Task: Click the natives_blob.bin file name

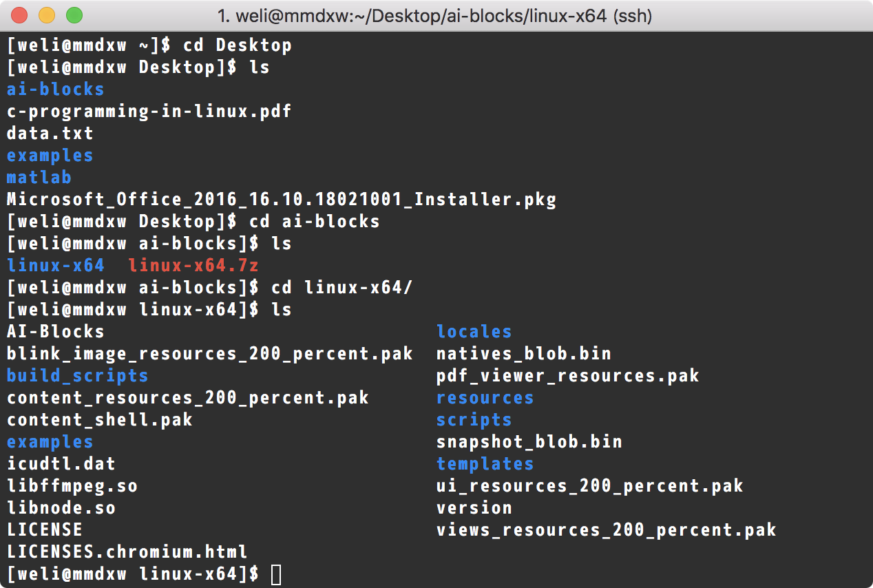Action: pyautogui.click(x=524, y=354)
